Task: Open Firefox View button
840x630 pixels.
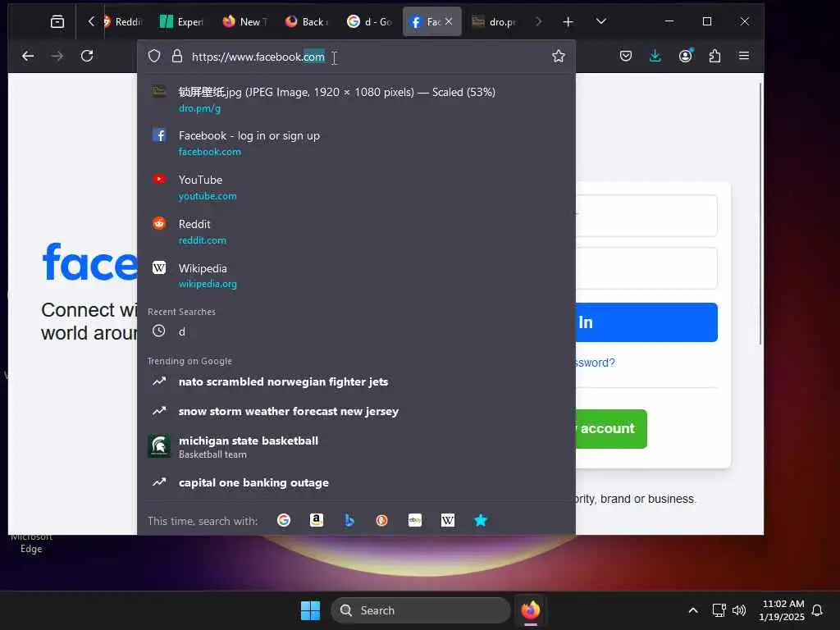Action: [x=57, y=21]
